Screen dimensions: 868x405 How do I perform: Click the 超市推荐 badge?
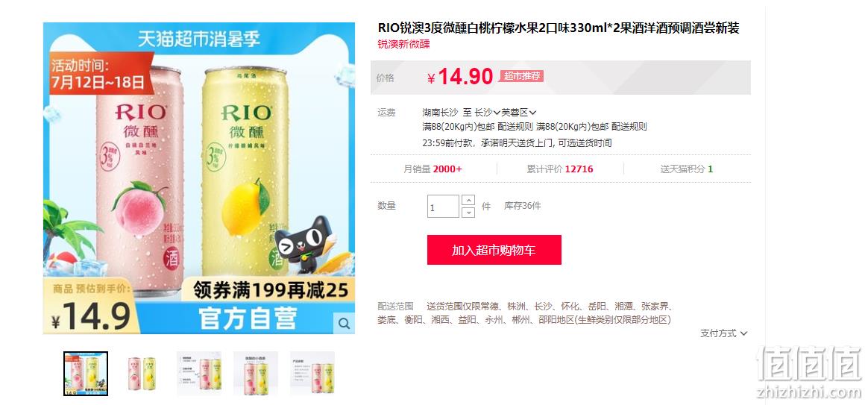click(521, 77)
